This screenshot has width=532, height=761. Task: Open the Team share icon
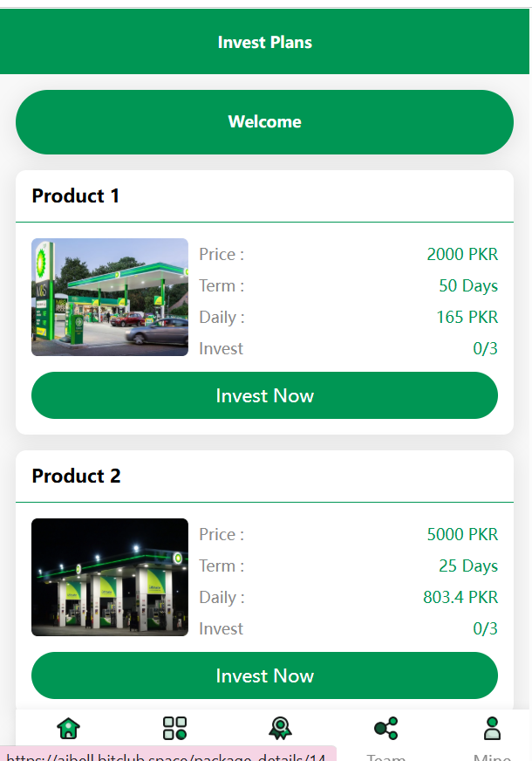coord(385,728)
